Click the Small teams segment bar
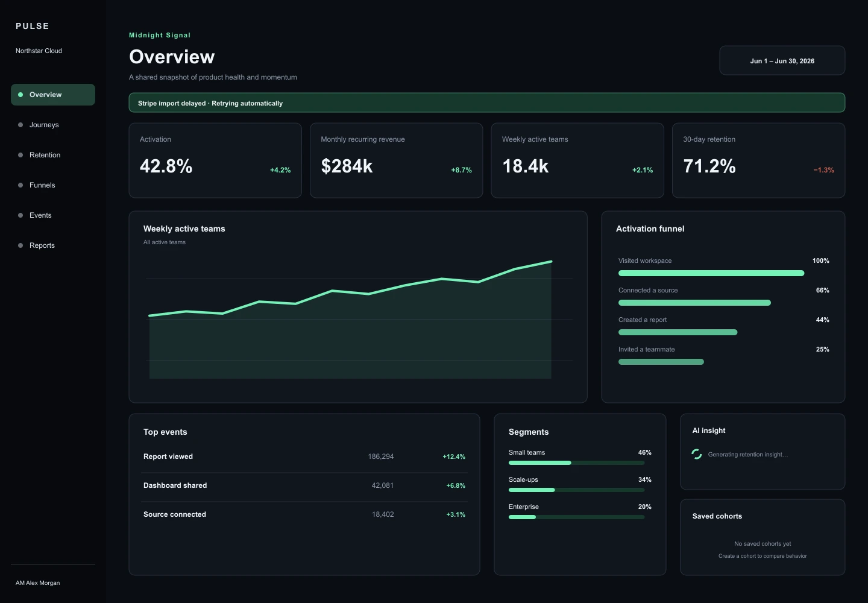Screen dimensions: 868x603 576,463
